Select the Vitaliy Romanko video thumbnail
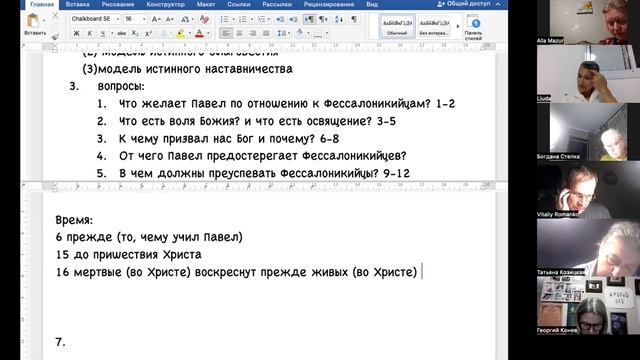 (x=588, y=189)
